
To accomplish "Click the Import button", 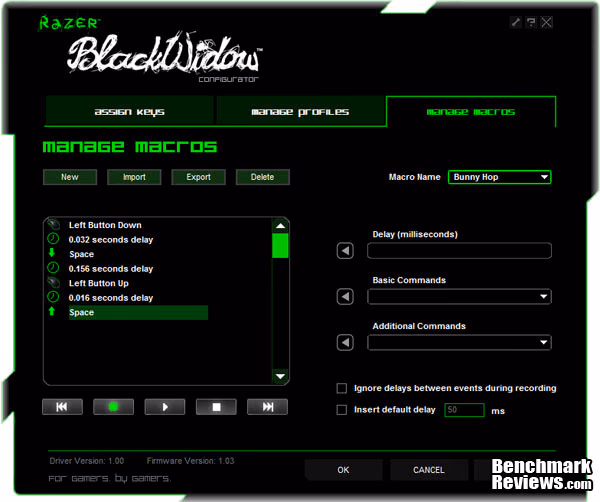I will pos(134,177).
